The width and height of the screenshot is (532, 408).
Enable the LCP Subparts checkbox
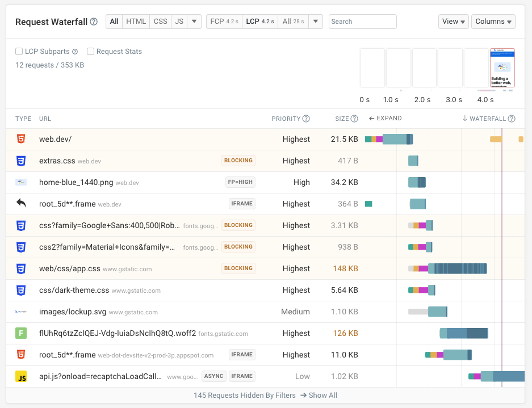tap(19, 52)
